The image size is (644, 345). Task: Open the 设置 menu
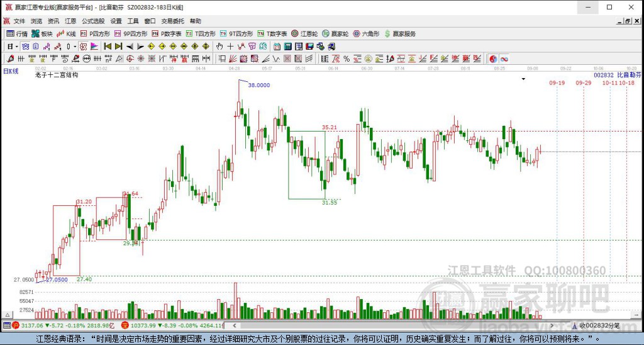116,21
